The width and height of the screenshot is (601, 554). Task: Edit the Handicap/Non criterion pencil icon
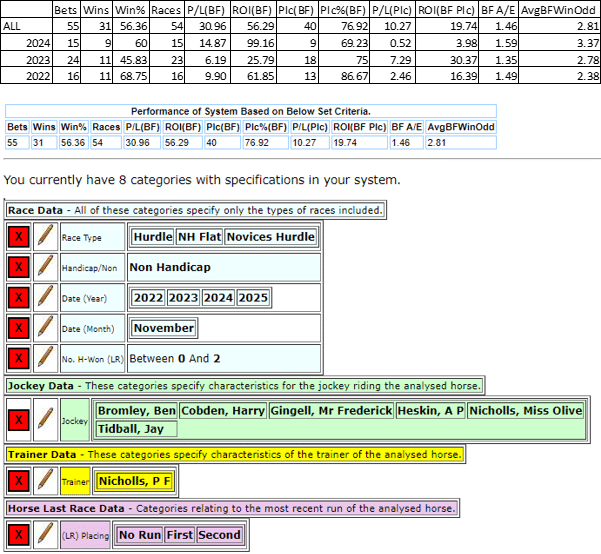tap(45, 267)
